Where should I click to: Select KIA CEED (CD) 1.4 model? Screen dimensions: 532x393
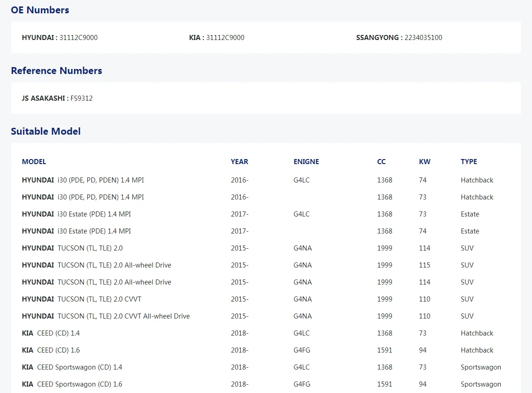pos(51,333)
